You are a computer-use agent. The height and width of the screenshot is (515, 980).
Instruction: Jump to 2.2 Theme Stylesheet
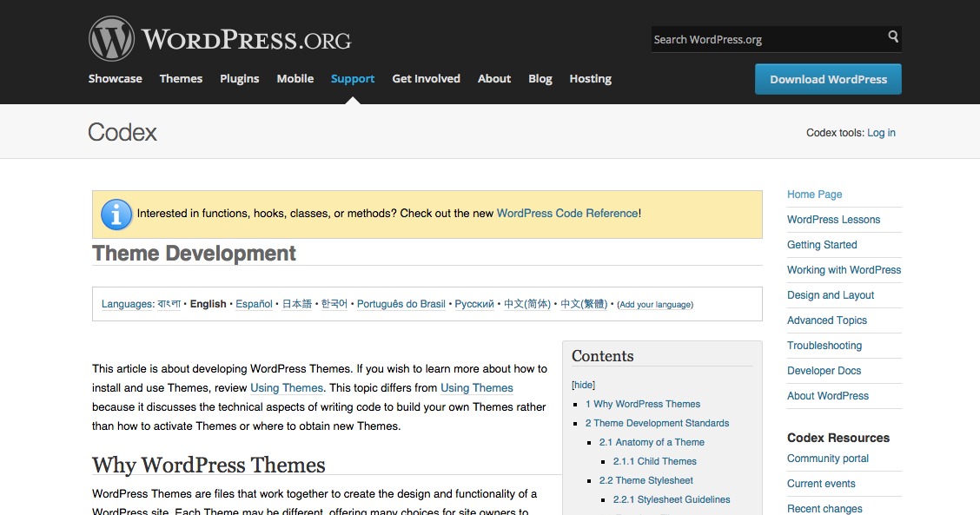tap(646, 480)
